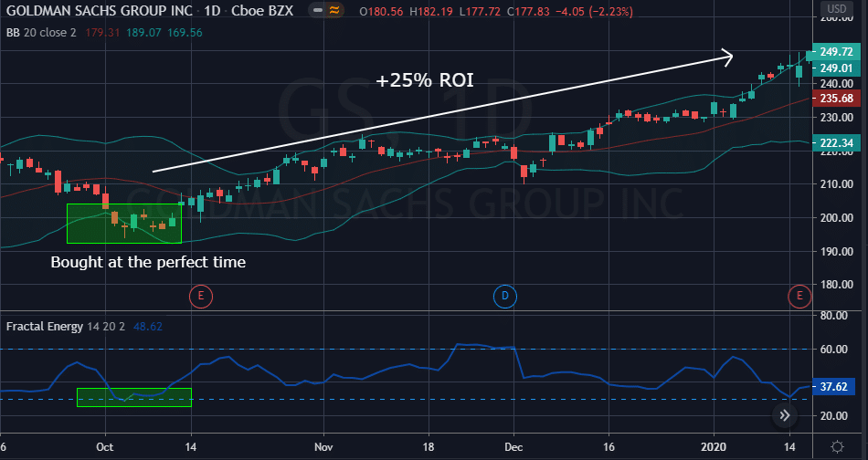Click the blue D dividend marker near December
The image size is (868, 460).
tap(505, 297)
